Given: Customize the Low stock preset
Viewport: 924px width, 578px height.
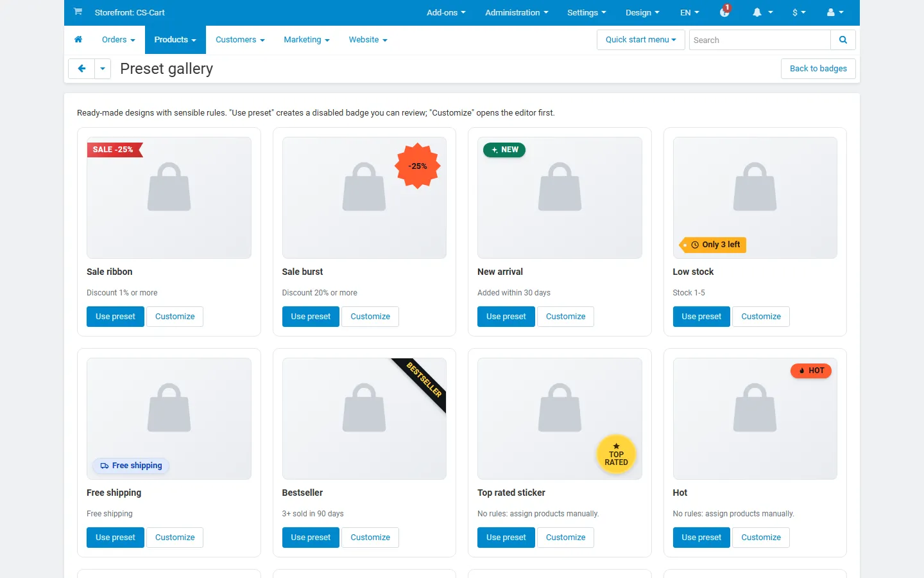Looking at the screenshot, I should (761, 317).
